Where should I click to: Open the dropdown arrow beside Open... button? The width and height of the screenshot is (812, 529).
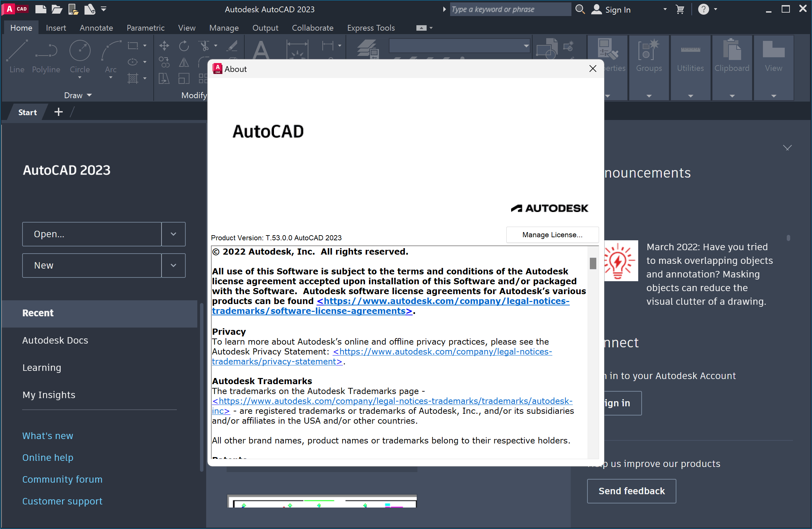coord(173,234)
